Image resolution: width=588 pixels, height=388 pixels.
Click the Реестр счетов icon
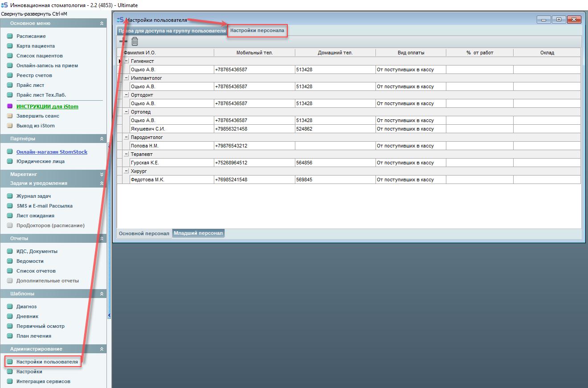pos(10,75)
